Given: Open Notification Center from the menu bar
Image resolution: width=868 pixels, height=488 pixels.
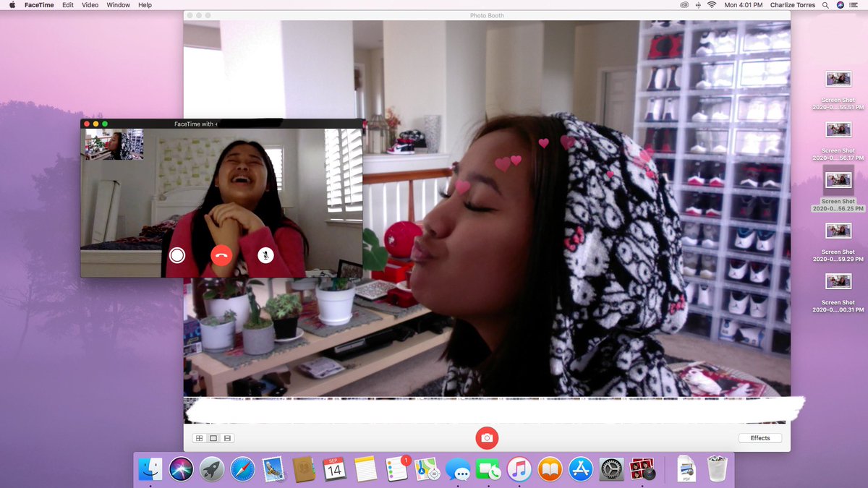Looking at the screenshot, I should [x=855, y=5].
